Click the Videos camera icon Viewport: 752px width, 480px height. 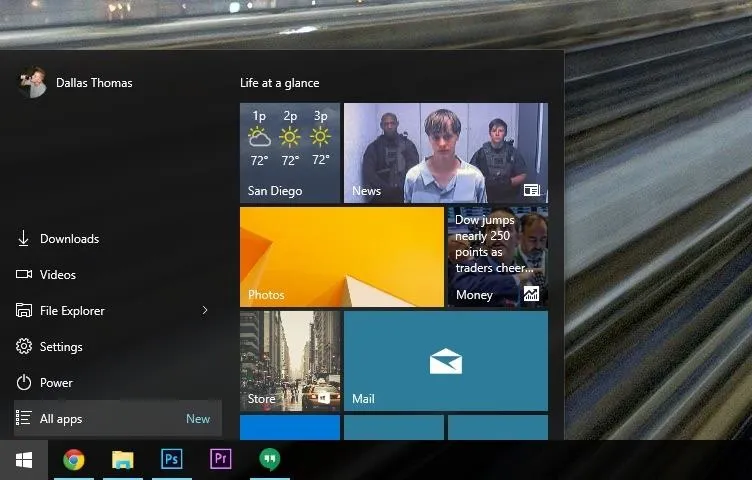pos(24,274)
